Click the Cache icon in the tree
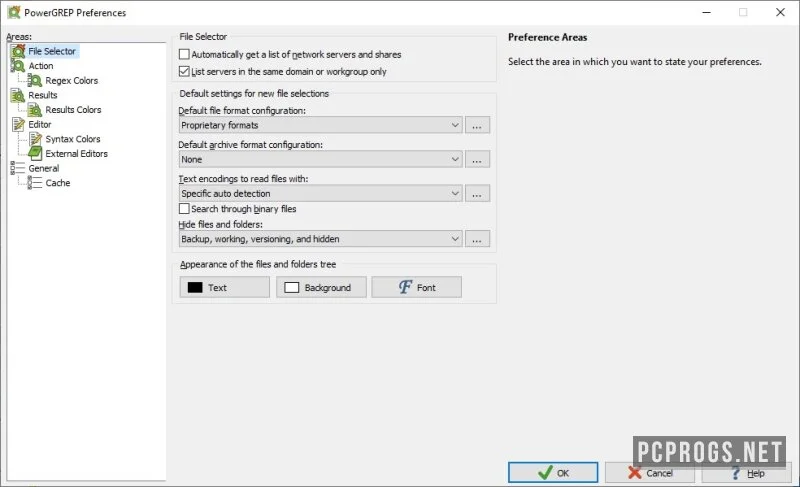 tap(35, 183)
